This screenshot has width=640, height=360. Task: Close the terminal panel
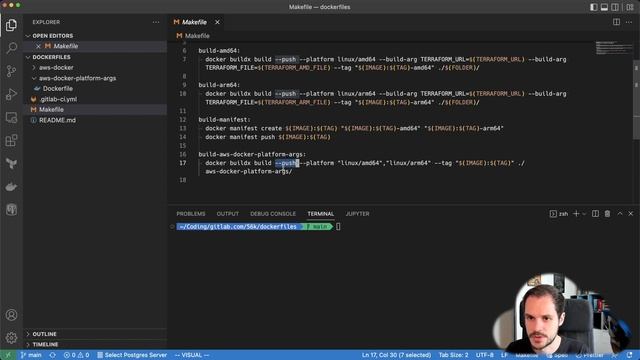[631, 213]
